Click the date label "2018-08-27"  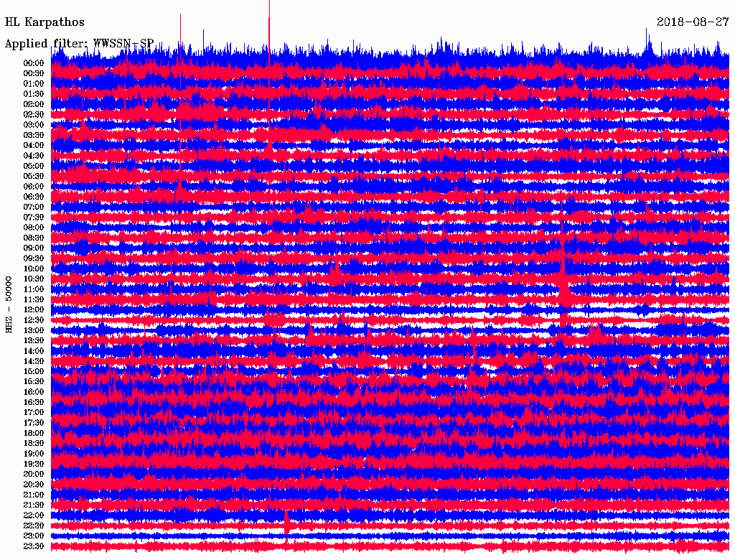pyautogui.click(x=693, y=22)
